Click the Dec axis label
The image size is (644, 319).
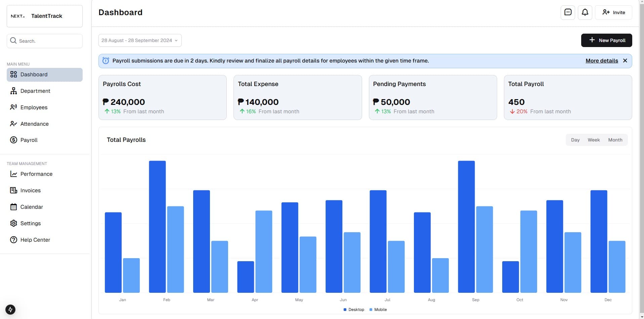tap(608, 300)
